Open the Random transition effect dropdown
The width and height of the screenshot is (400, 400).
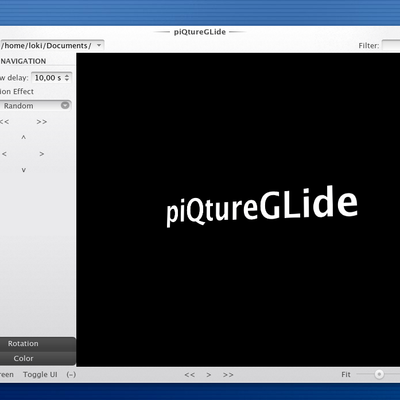point(35,106)
